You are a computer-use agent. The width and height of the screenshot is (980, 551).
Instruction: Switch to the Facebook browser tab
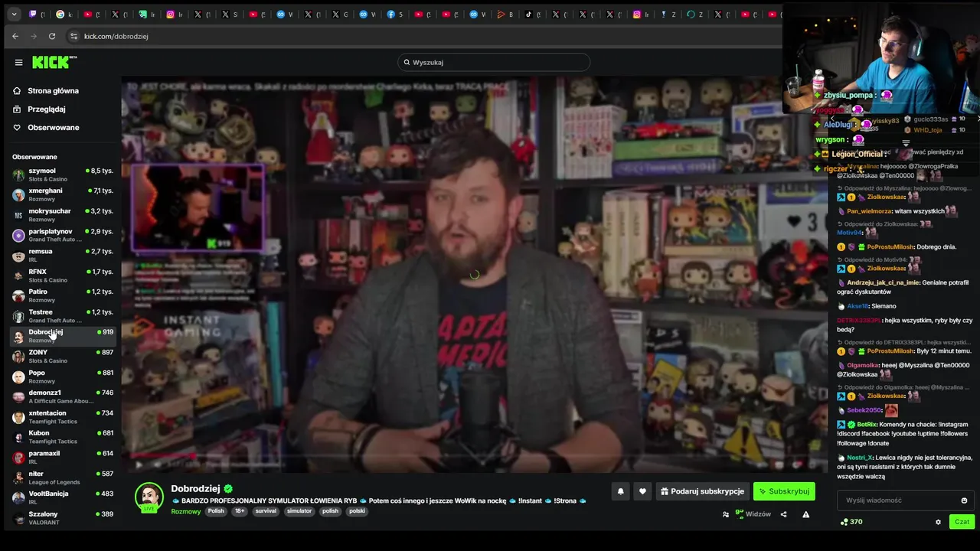point(395,14)
